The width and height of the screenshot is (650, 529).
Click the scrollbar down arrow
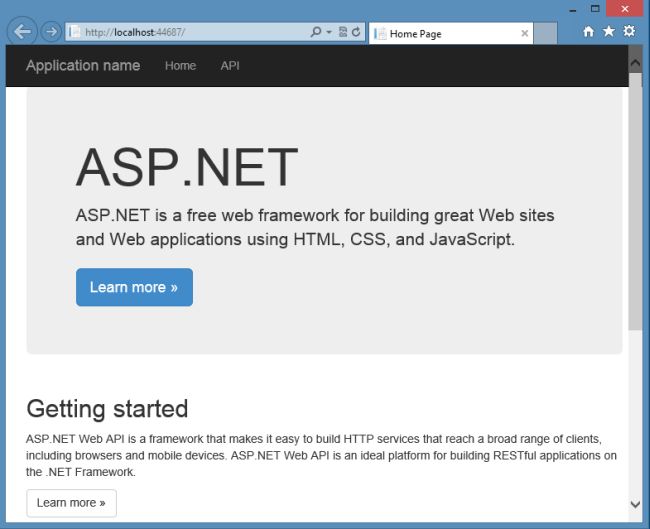pos(635,504)
